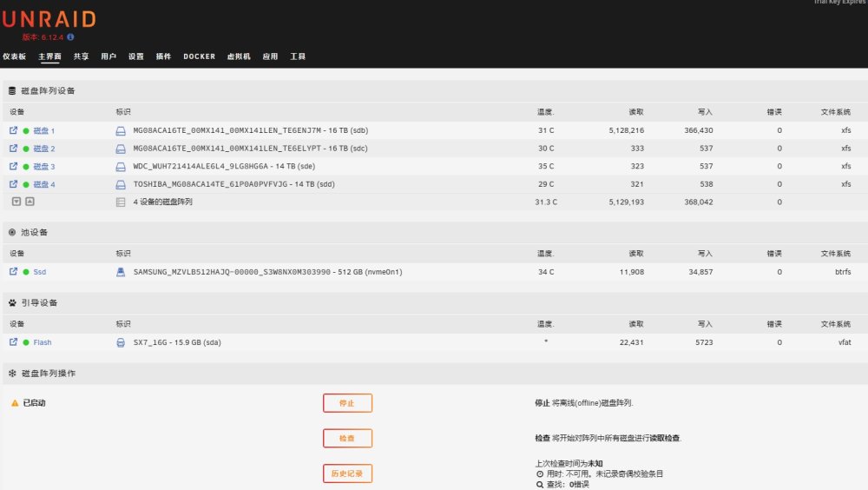Click array summary icon beside 4 设备的磁盘阵列
This screenshot has width=868, height=490.
pyautogui.click(x=121, y=202)
